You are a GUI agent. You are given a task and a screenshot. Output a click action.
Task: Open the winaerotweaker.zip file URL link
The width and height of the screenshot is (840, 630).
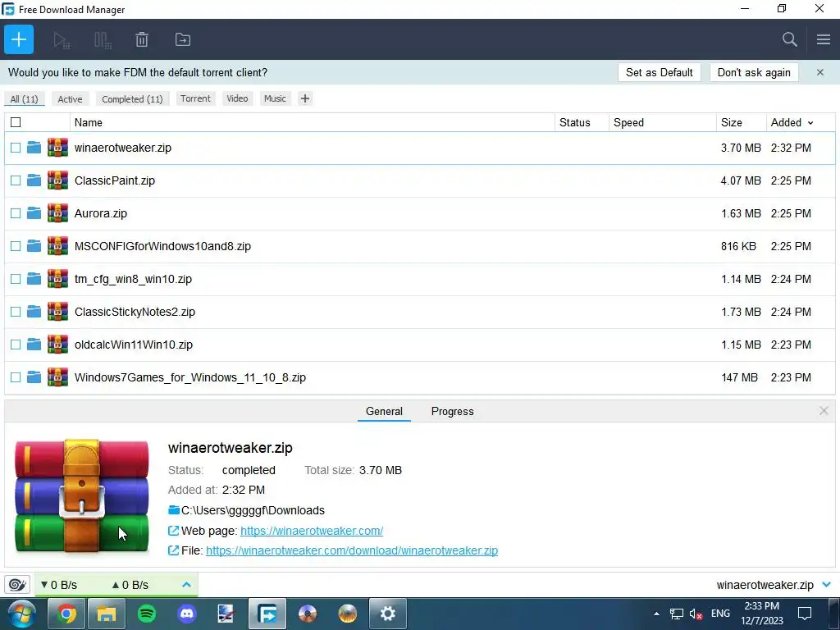pos(352,550)
